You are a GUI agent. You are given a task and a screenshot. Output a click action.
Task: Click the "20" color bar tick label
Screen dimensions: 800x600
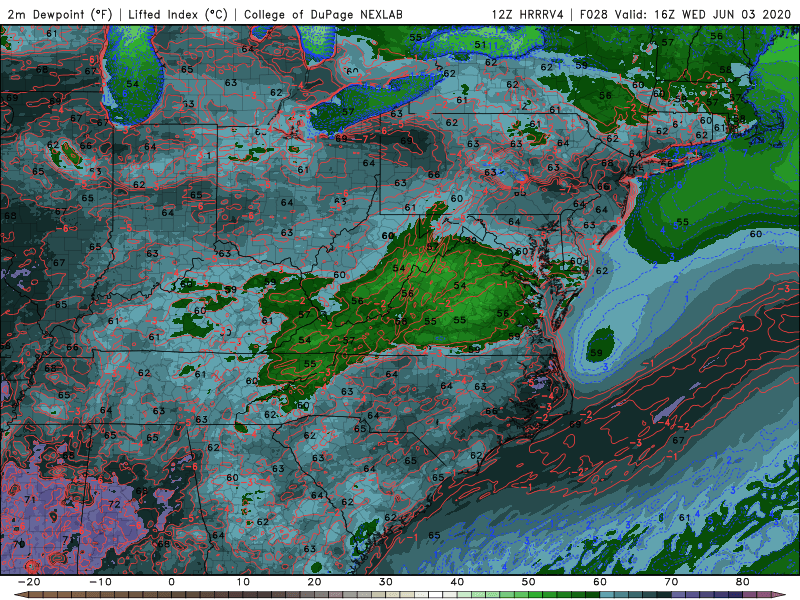coord(314,582)
